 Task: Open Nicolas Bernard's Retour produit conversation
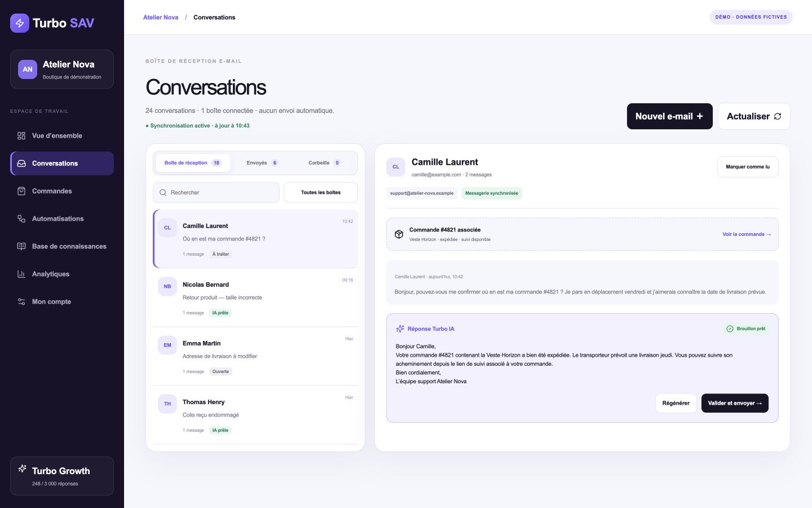pos(255,297)
